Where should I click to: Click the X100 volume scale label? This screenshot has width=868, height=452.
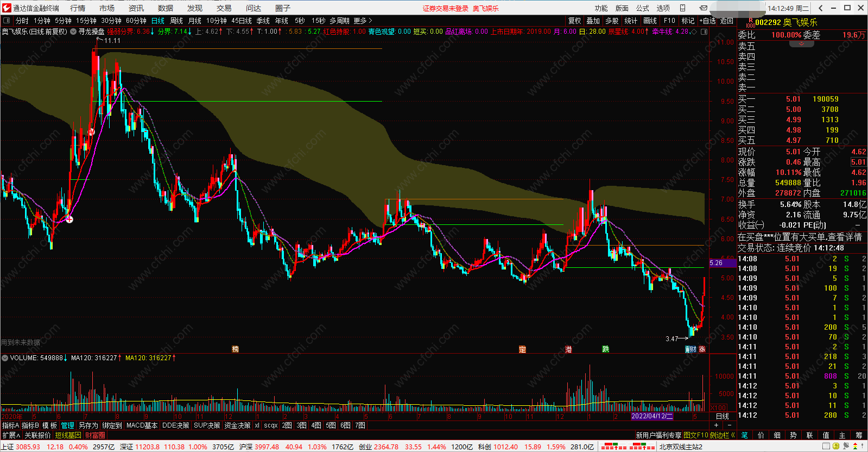(x=718, y=407)
